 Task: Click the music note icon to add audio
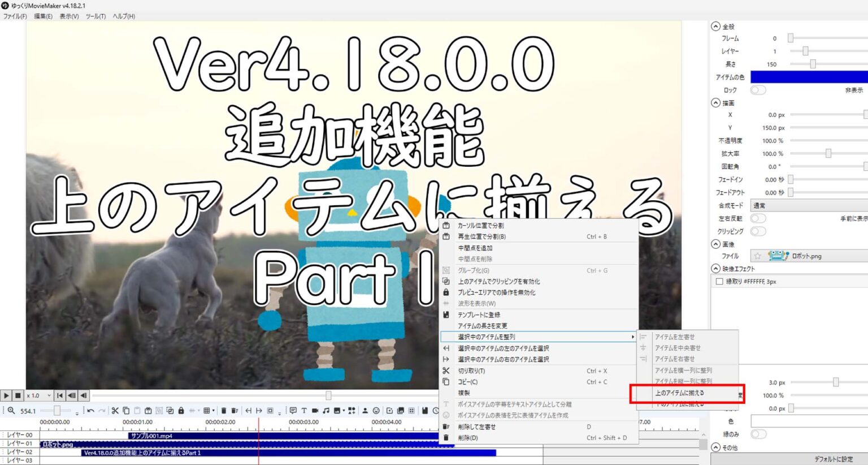point(325,410)
